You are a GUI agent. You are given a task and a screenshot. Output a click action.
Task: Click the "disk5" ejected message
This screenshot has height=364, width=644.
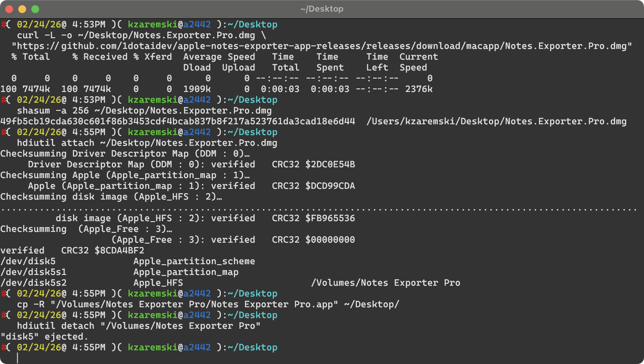pyautogui.click(x=44, y=336)
